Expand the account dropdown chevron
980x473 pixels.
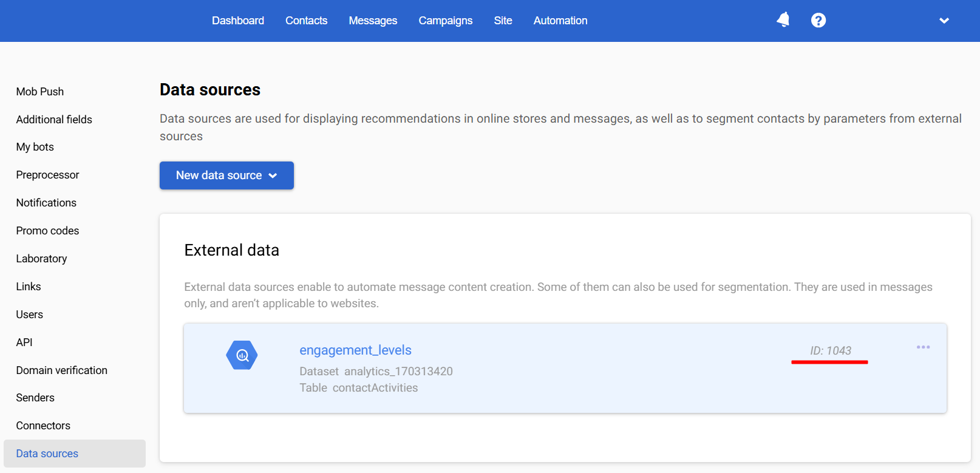[x=944, y=21]
